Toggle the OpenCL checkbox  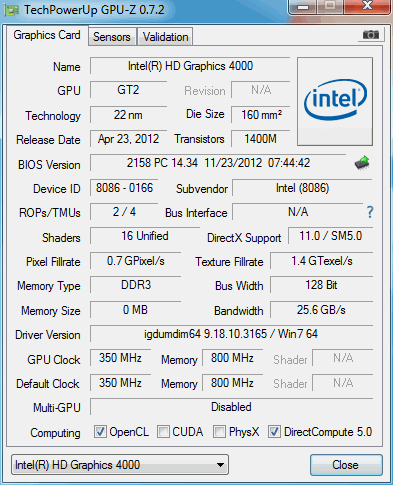(100, 432)
